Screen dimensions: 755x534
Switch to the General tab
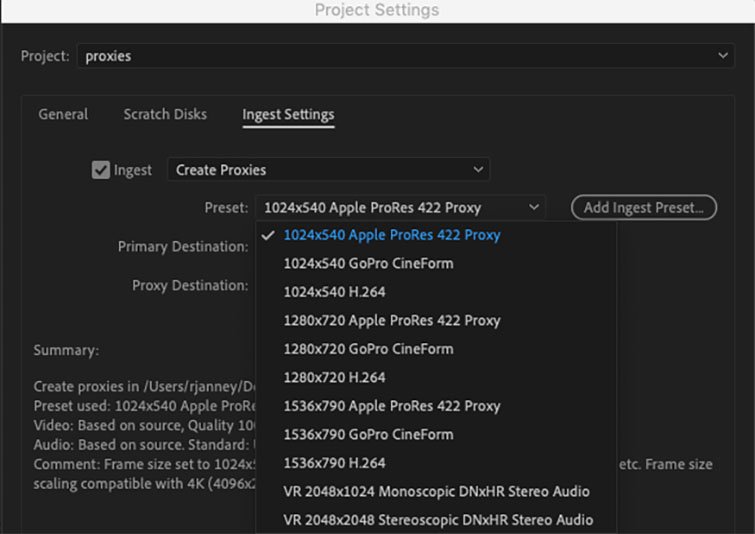click(63, 115)
